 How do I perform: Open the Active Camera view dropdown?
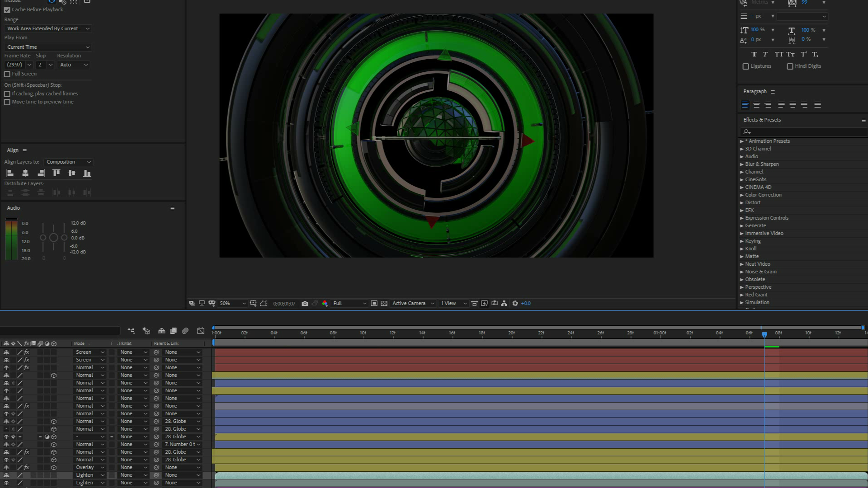[x=413, y=304]
